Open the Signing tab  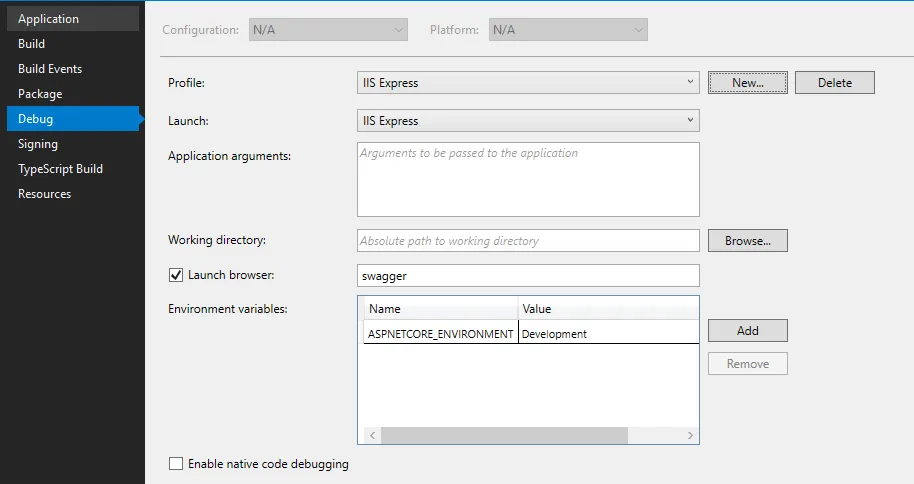(x=38, y=144)
